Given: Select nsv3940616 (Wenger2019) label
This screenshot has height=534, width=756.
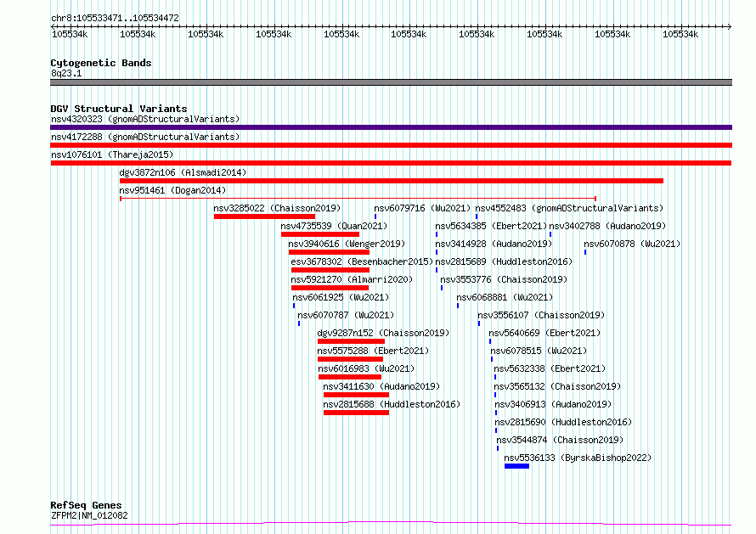Looking at the screenshot, I should [347, 244].
